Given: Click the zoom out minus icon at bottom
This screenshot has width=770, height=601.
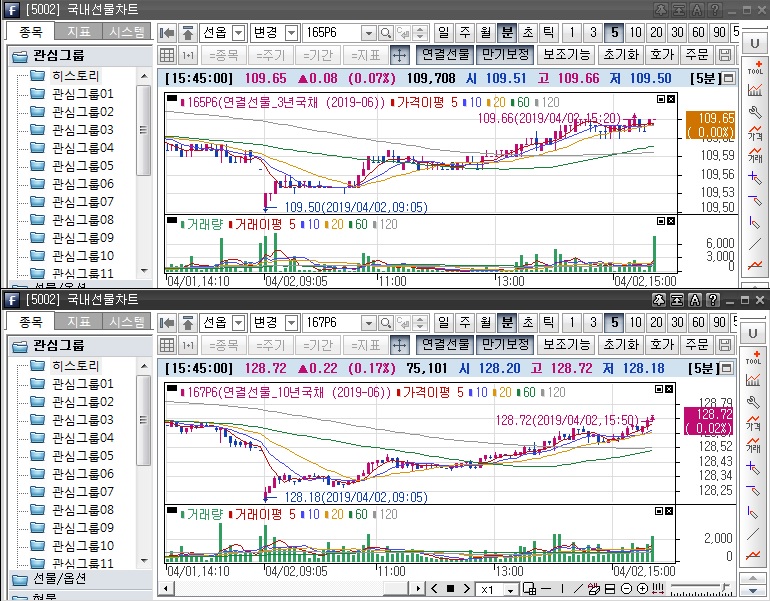Looking at the screenshot, I should click(625, 589).
